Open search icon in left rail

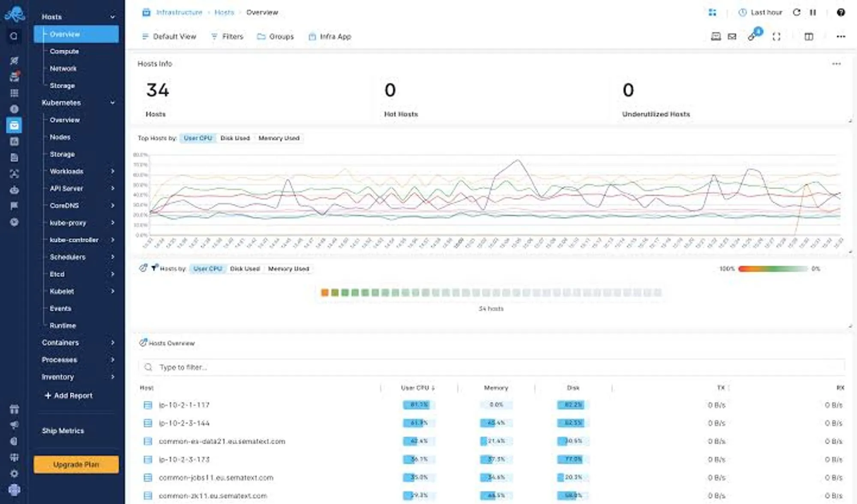(x=14, y=36)
